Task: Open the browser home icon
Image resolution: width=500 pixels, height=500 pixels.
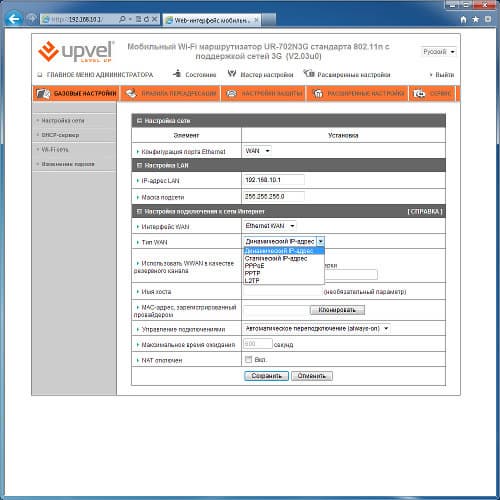Action: [x=463, y=19]
